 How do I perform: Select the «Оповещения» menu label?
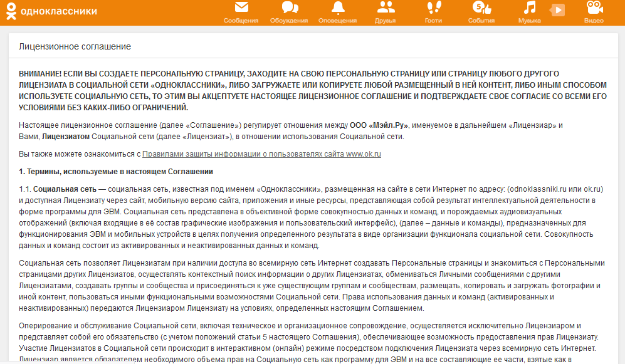click(x=338, y=21)
